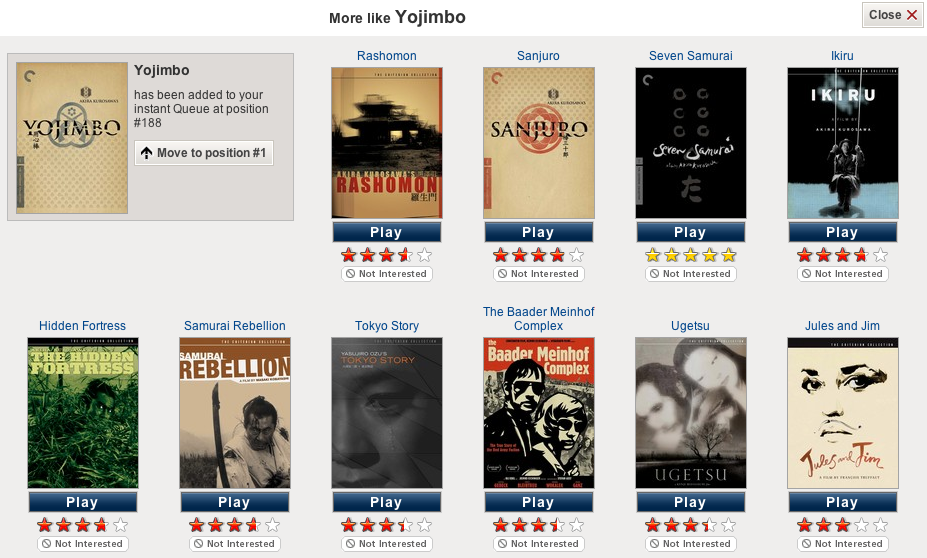Close the More like Yojimbo dialog
This screenshot has width=927, height=558.
pos(893,15)
